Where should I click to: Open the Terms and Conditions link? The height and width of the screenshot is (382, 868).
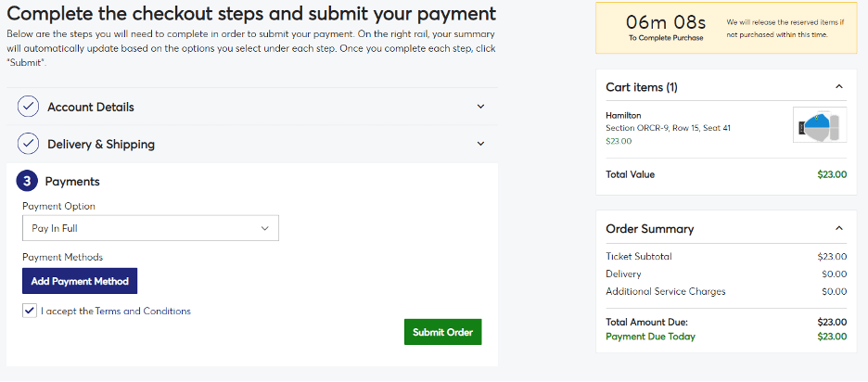pos(143,312)
